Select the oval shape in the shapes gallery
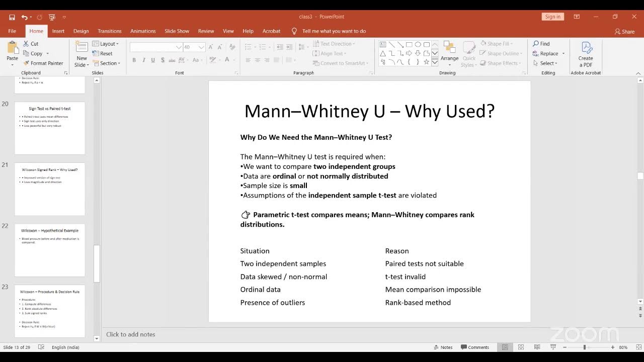The image size is (644, 362). tap(418, 44)
